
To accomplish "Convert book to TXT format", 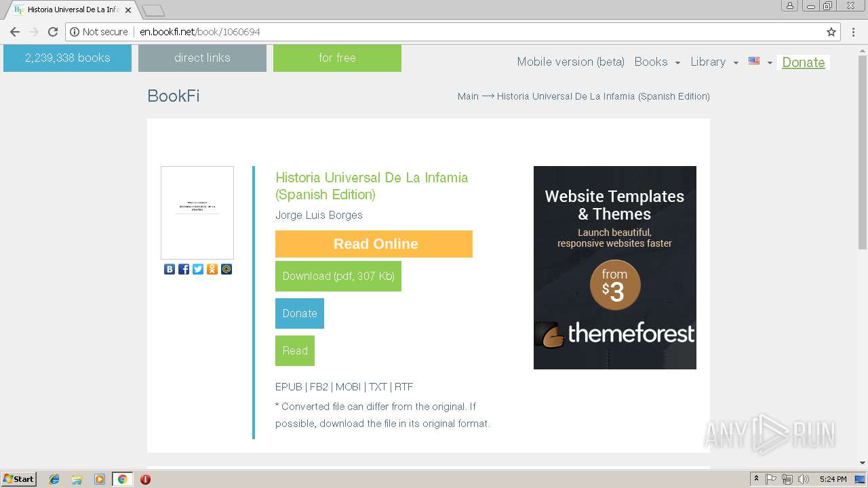I will pyautogui.click(x=378, y=387).
